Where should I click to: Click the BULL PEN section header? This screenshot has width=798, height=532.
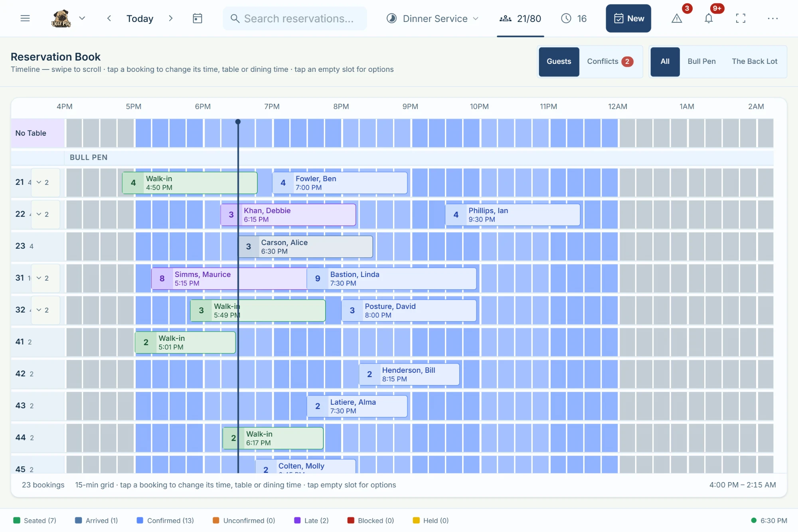pyautogui.click(x=89, y=158)
